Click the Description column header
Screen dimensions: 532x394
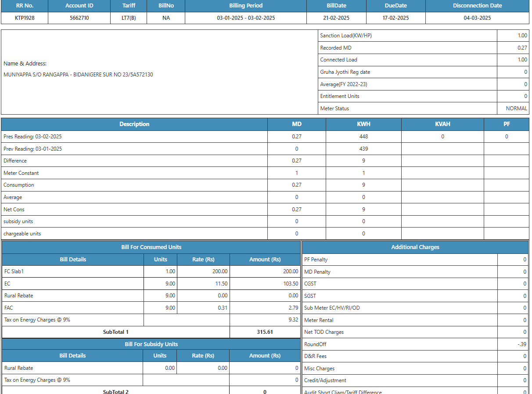[134, 124]
